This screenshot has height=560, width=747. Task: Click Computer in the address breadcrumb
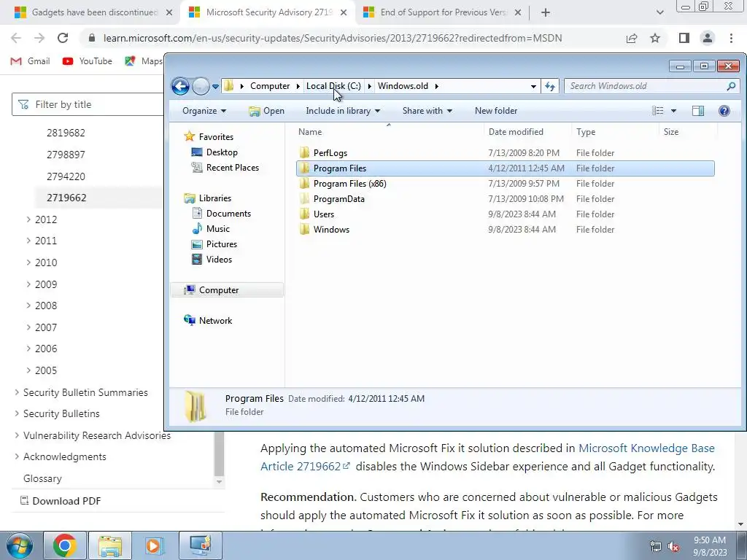point(270,86)
